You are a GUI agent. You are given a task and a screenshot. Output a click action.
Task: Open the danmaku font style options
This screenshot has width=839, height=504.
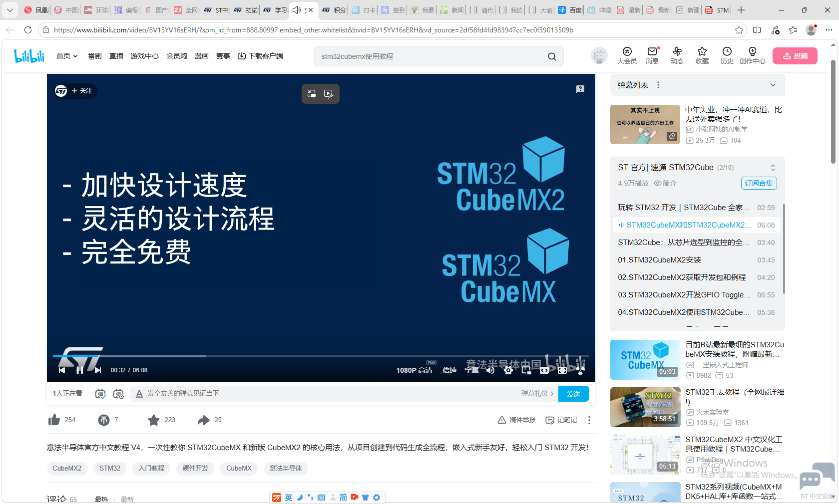click(139, 394)
